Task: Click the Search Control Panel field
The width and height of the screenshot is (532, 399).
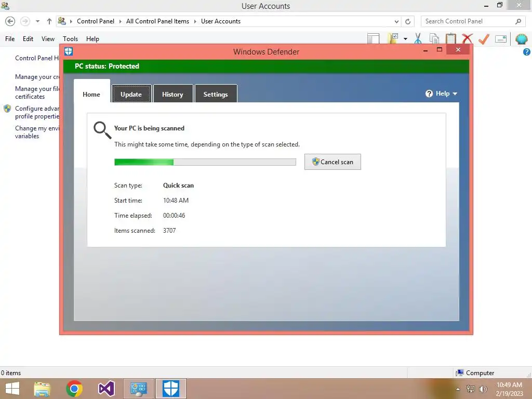Action: 473,21
